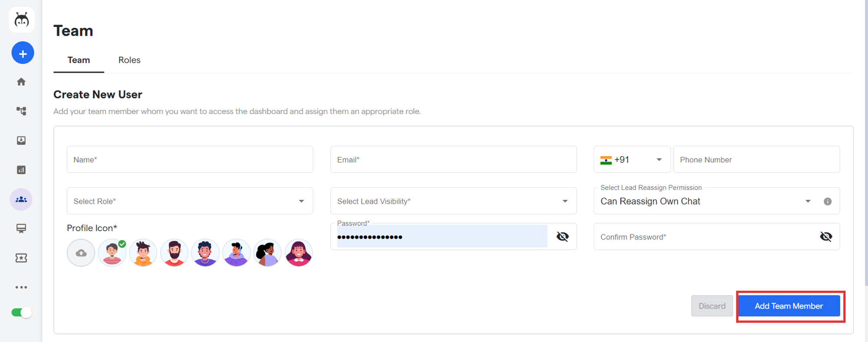
Task: Open the +91 country code dropdown
Action: [632, 160]
